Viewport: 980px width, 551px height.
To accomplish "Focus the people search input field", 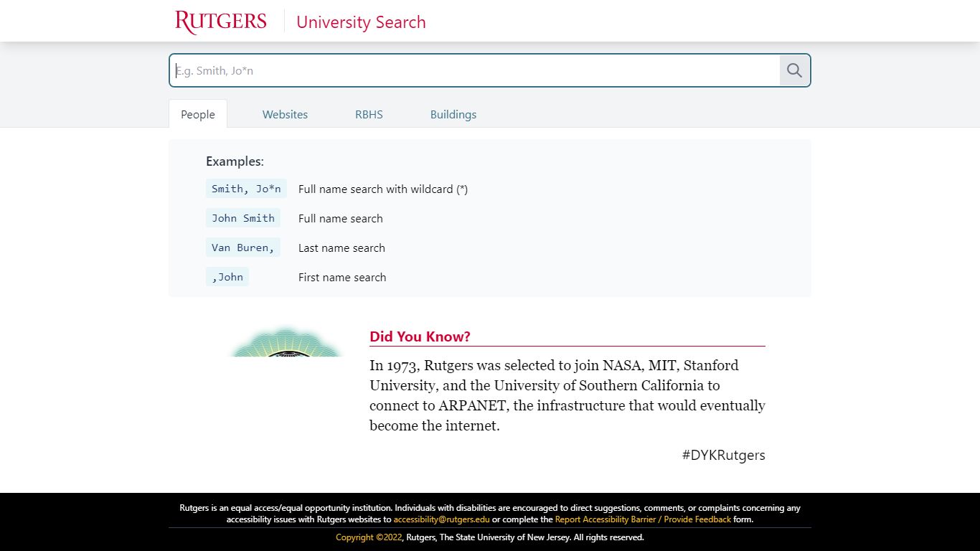I will (x=474, y=70).
